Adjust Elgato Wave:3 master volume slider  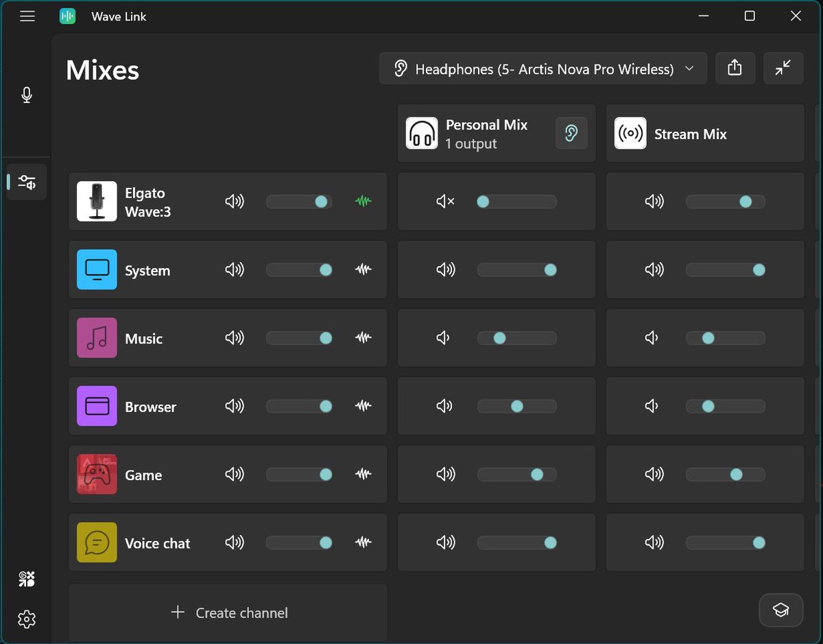pyautogui.click(x=299, y=202)
